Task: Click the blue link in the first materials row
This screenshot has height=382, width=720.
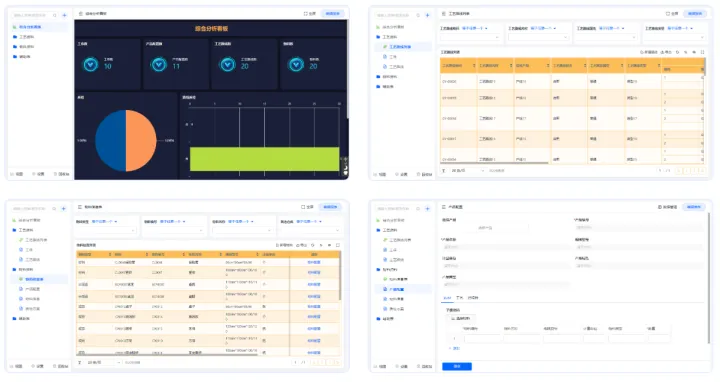Action: coord(314,262)
